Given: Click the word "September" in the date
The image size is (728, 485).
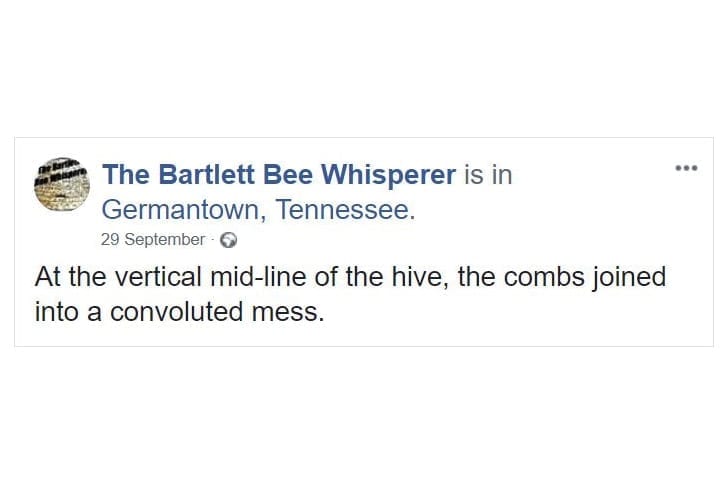Looking at the screenshot, I should [164, 240].
